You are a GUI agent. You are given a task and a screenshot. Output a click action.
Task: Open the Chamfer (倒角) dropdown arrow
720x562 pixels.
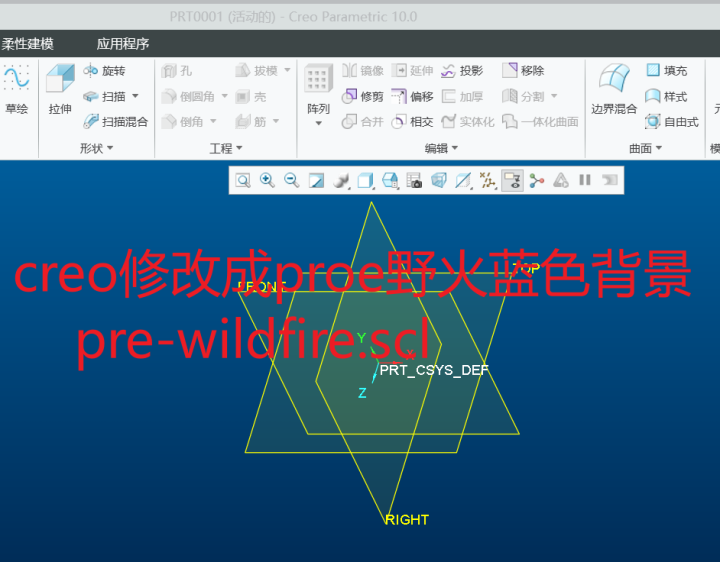213,121
